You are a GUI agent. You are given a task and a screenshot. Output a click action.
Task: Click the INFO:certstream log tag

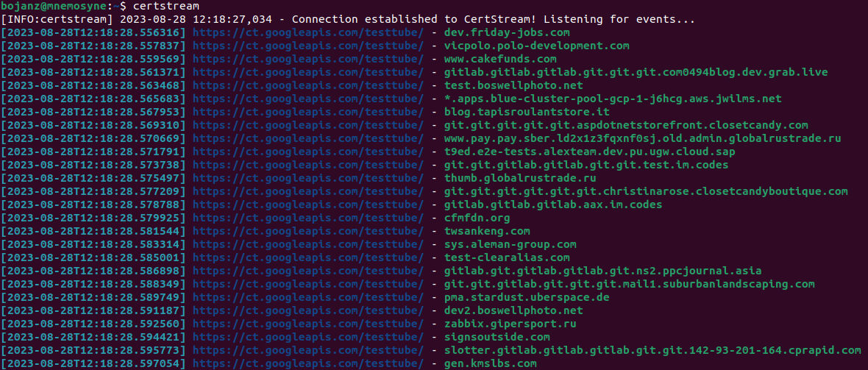point(49,19)
